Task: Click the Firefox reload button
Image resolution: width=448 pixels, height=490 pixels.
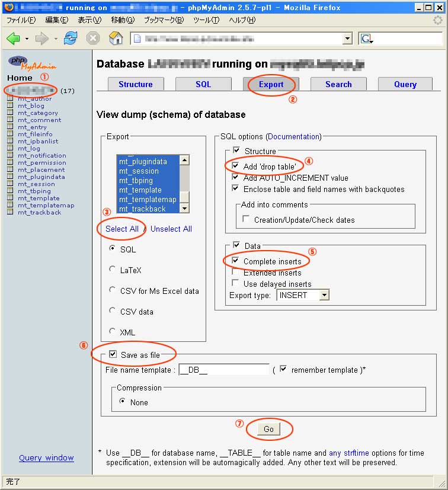Action: pos(71,39)
